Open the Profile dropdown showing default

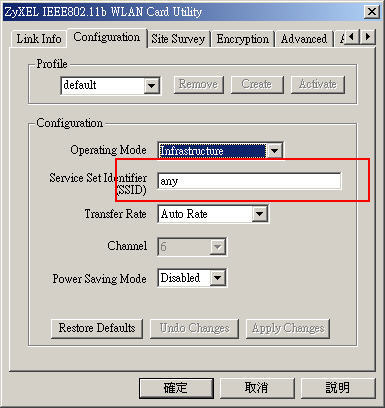[x=111, y=86]
